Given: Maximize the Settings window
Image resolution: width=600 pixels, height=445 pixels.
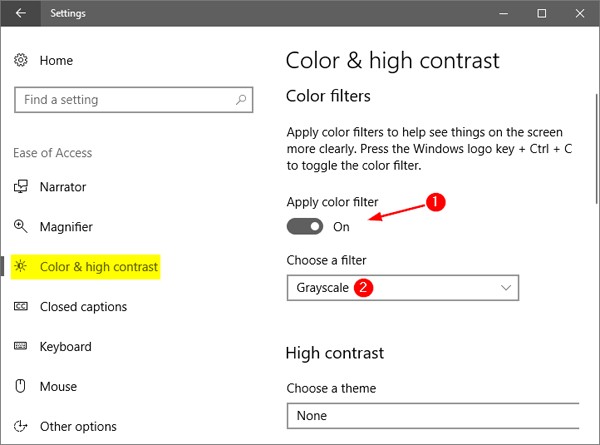Looking at the screenshot, I should click(x=541, y=13).
